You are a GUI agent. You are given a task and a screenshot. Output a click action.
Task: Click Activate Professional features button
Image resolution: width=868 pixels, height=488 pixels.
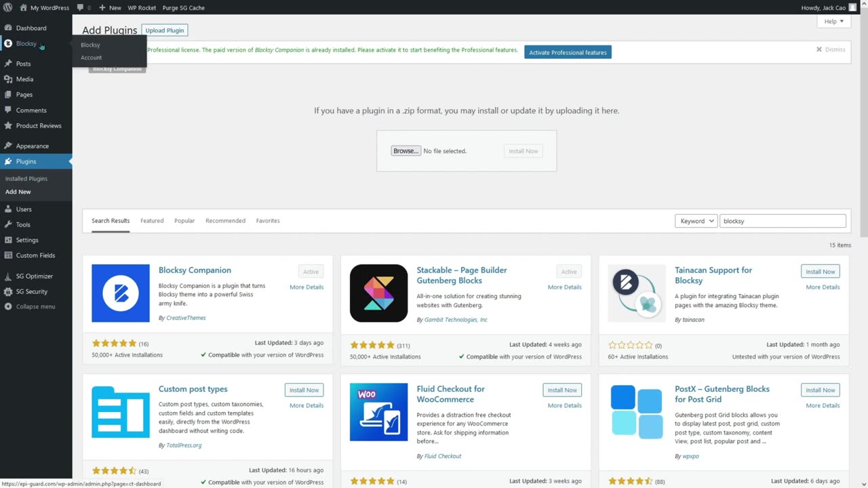[x=568, y=52]
